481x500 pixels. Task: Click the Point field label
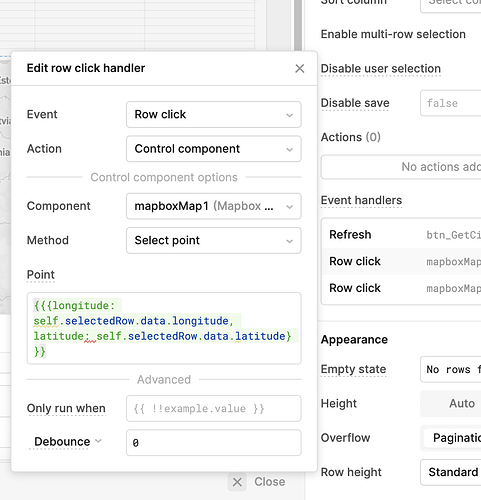pyautogui.click(x=41, y=275)
